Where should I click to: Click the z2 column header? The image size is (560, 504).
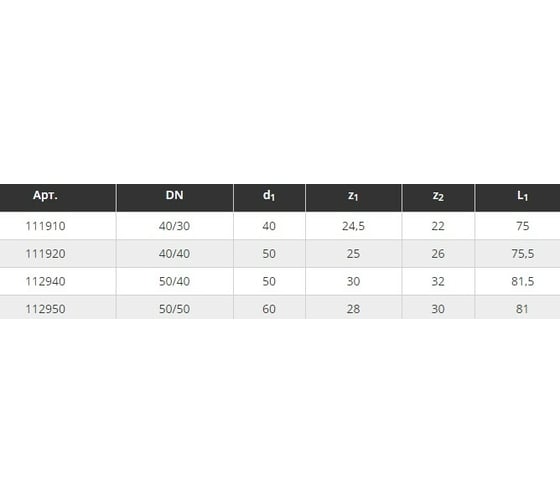click(438, 196)
